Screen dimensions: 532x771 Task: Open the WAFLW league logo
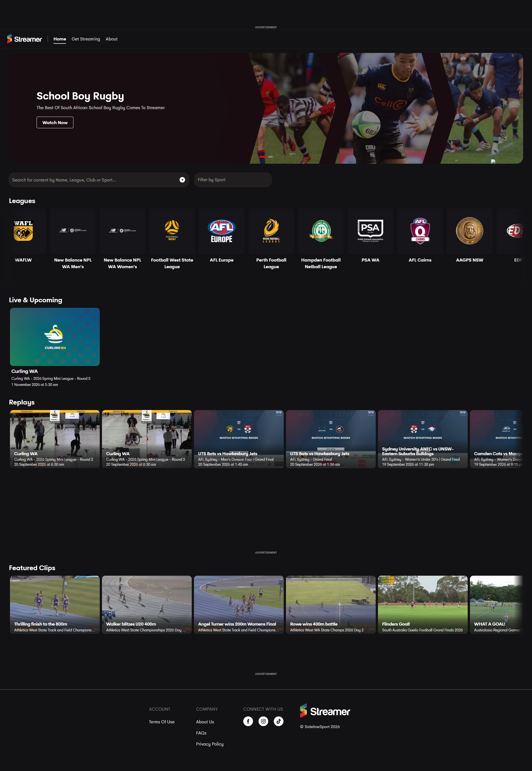tap(23, 230)
